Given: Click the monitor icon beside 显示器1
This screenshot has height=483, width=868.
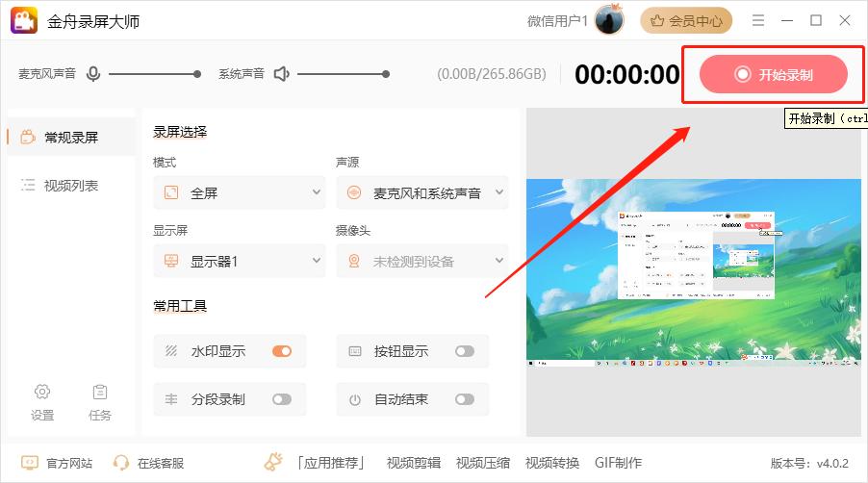Looking at the screenshot, I should [x=171, y=261].
